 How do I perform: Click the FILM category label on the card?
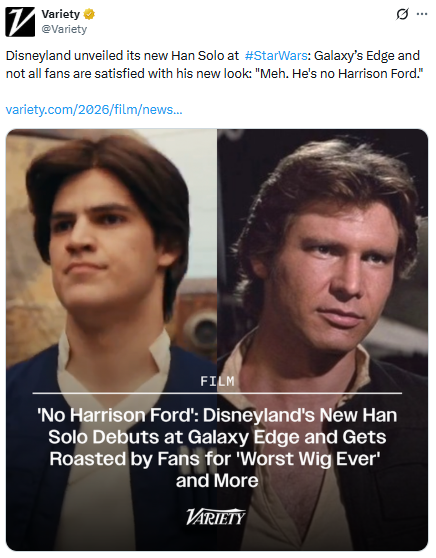point(217,381)
